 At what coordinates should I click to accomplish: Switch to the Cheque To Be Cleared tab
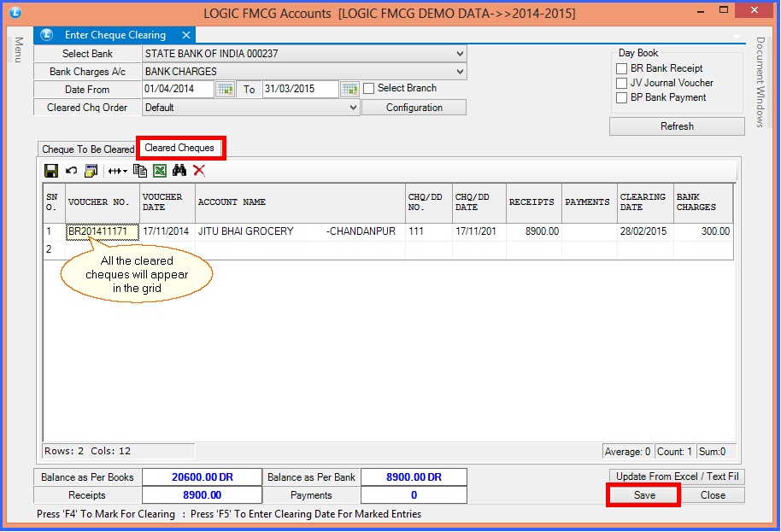pos(86,148)
